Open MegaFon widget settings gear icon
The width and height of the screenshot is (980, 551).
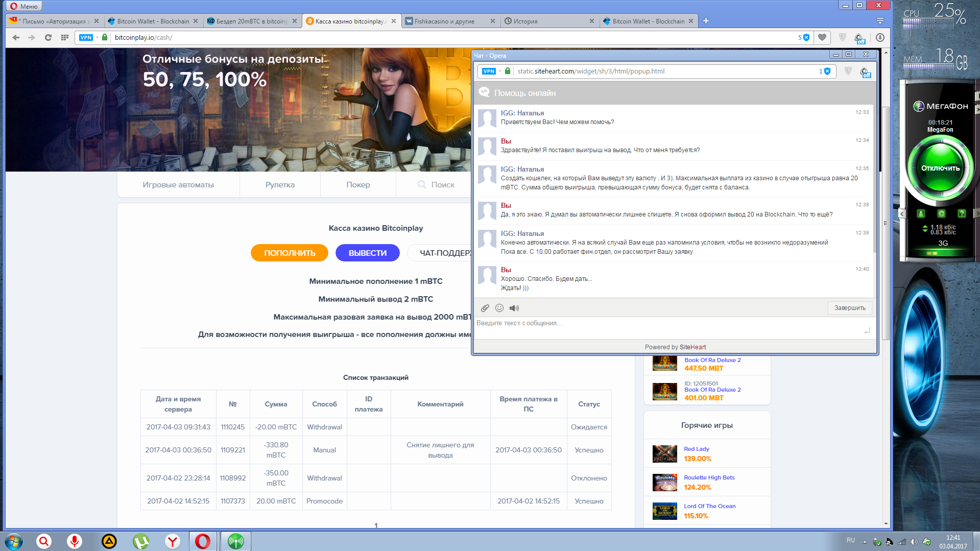[941, 213]
